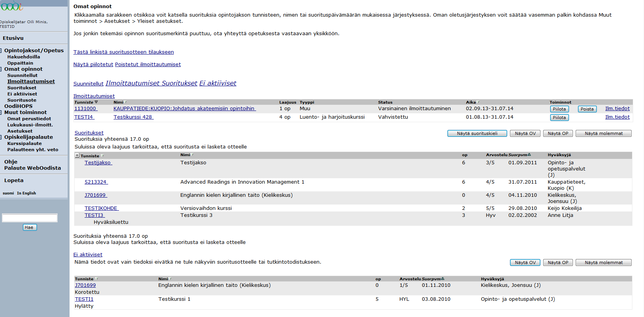Sort Suoritukset by Suorpvm arrow
This screenshot has width=644, height=317.
pos(529,155)
